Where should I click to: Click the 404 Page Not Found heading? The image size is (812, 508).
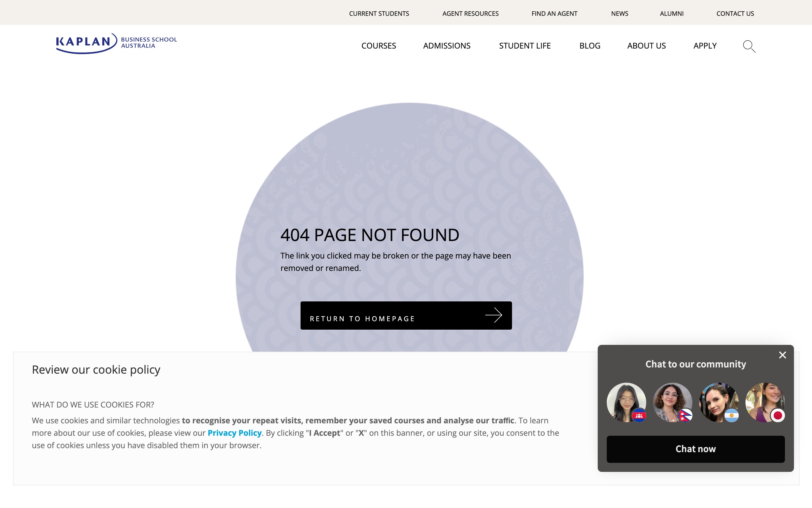pos(370,235)
